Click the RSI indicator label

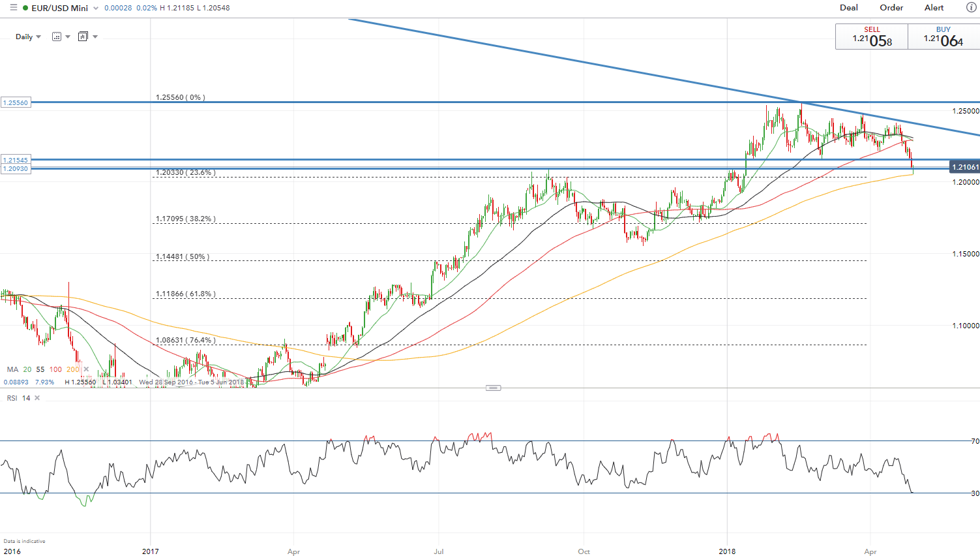[12, 398]
